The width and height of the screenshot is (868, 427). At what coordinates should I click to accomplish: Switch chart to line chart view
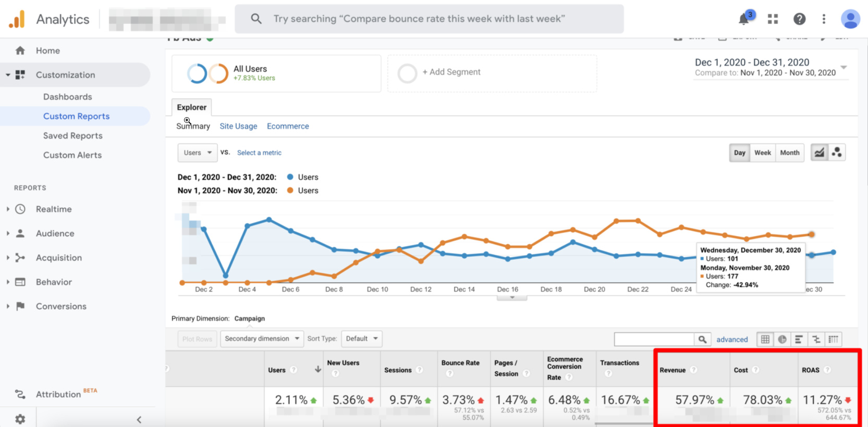(x=820, y=153)
